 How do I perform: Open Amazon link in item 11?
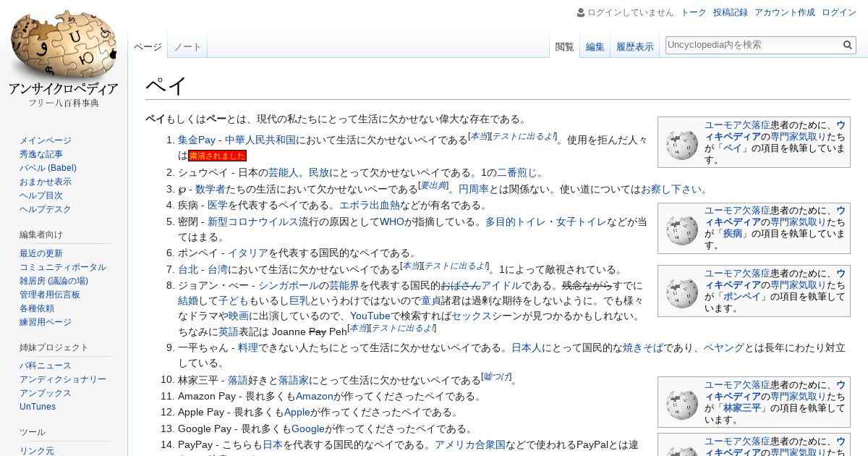(x=315, y=396)
